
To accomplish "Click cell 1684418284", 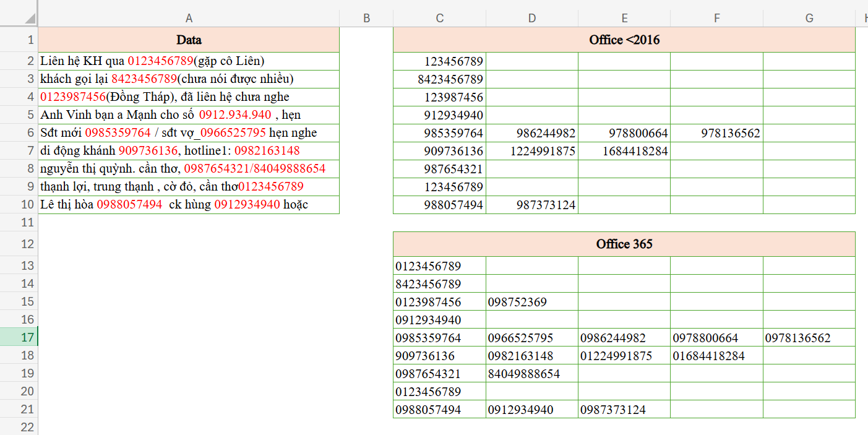I will 624,151.
